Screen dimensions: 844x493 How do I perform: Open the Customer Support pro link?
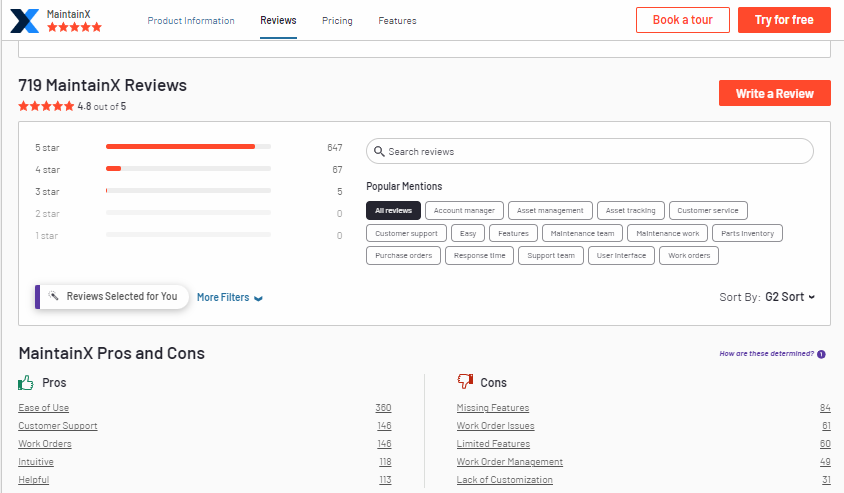click(x=58, y=426)
